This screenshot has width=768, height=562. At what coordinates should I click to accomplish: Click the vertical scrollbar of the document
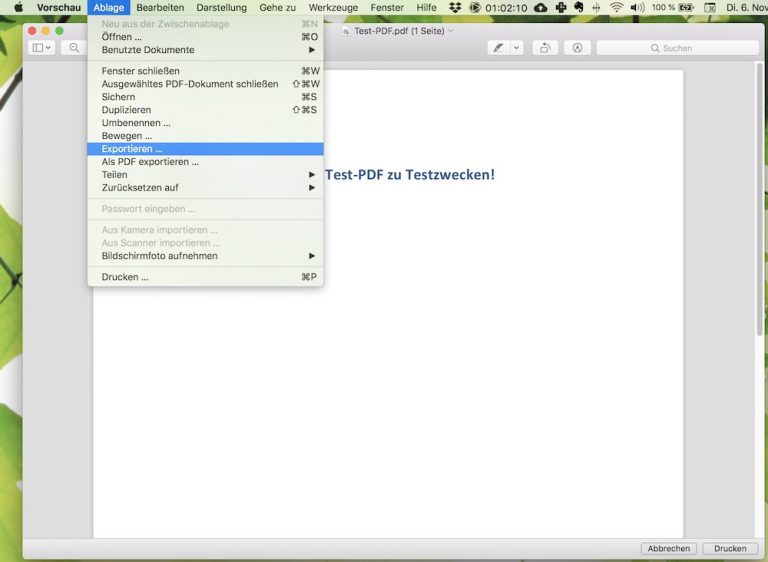click(760, 201)
